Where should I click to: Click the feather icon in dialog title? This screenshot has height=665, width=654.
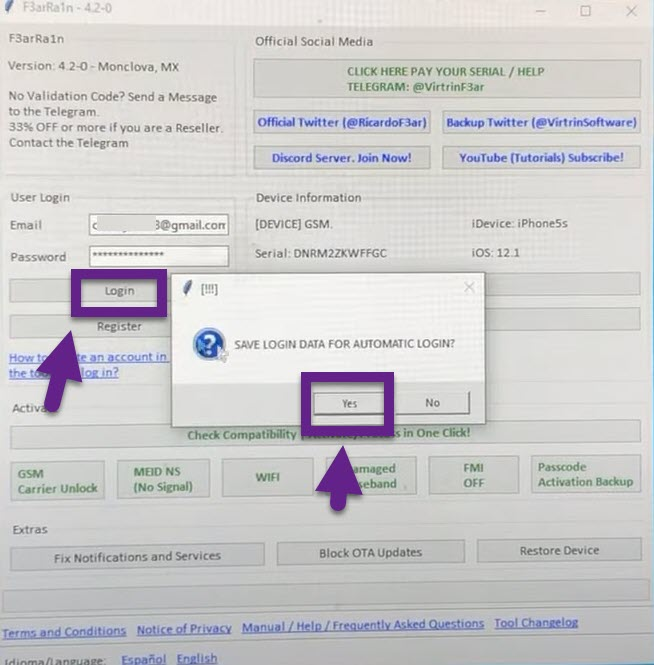tap(187, 288)
